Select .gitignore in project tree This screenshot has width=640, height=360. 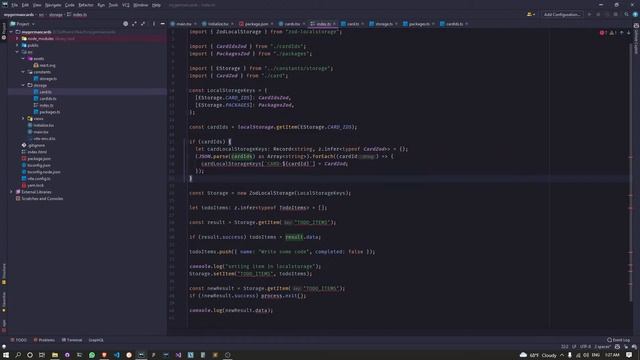point(33,145)
